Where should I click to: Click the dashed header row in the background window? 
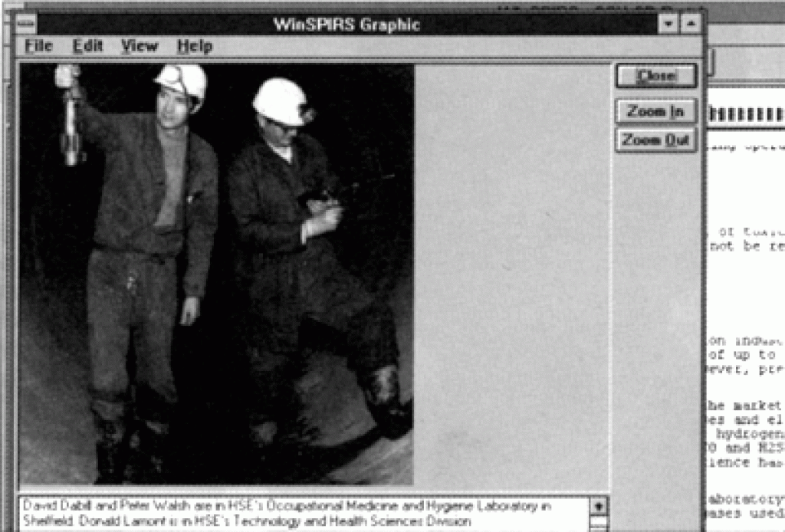(x=746, y=115)
